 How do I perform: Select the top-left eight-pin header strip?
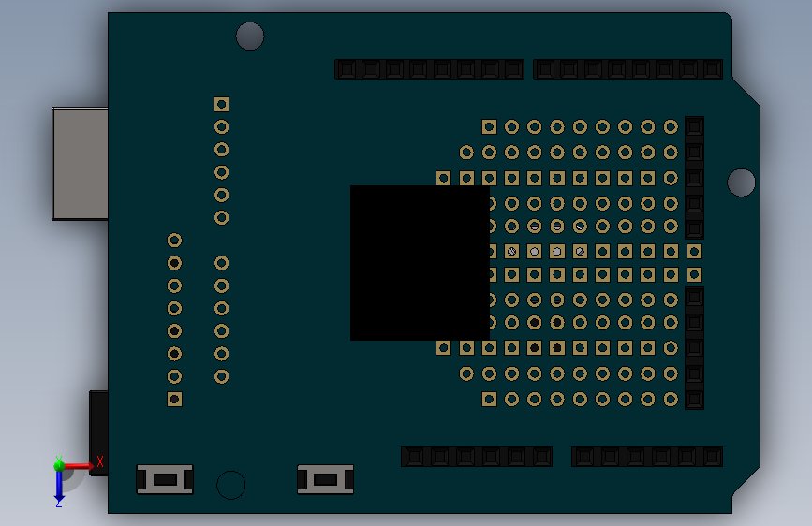pos(429,69)
